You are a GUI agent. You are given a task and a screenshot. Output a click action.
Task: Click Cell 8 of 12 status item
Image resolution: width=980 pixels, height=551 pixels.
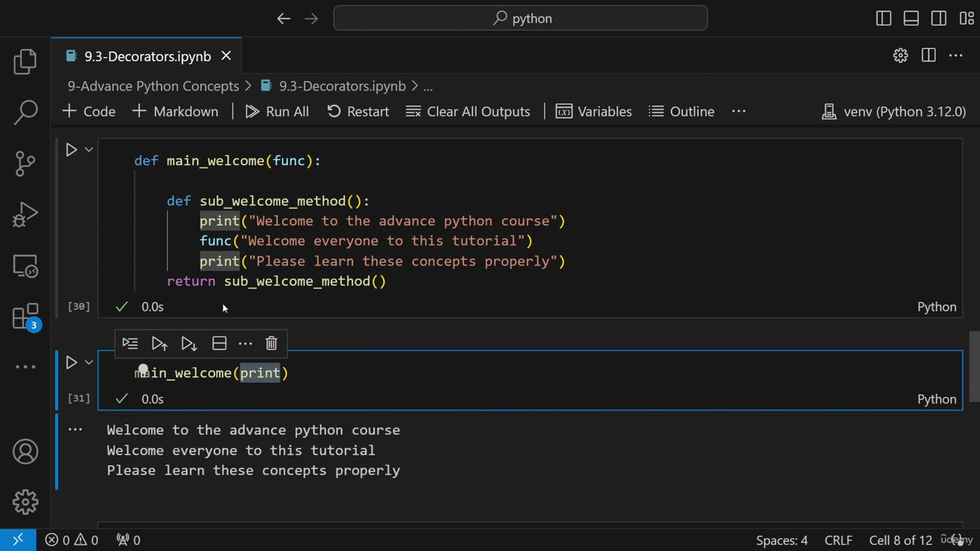coord(900,540)
